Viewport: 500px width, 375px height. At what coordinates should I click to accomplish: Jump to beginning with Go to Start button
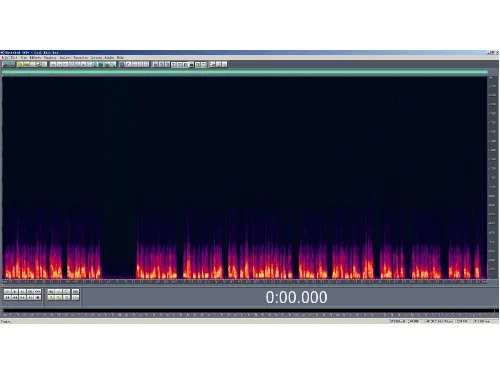[7, 297]
